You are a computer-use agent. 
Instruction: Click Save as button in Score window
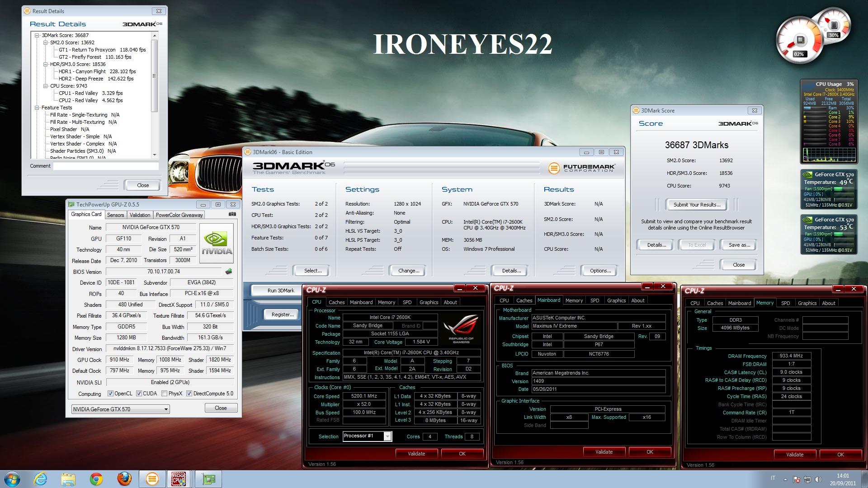click(739, 245)
